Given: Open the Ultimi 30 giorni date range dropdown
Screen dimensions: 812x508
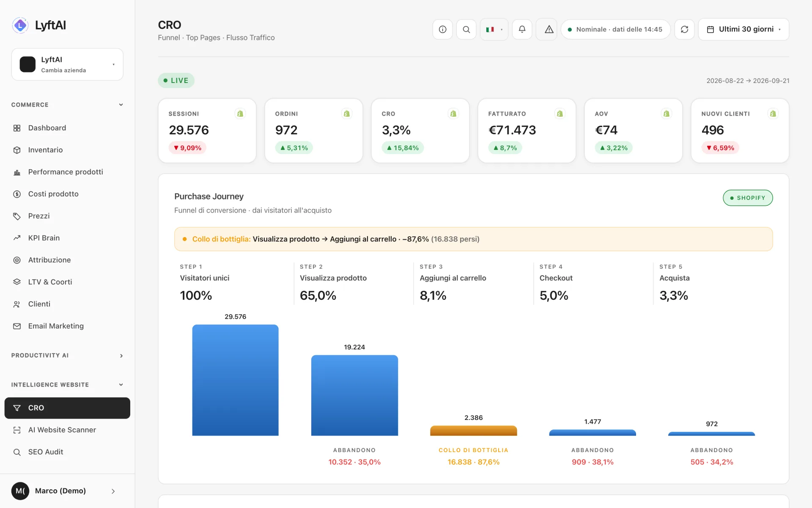Looking at the screenshot, I should 743,29.
